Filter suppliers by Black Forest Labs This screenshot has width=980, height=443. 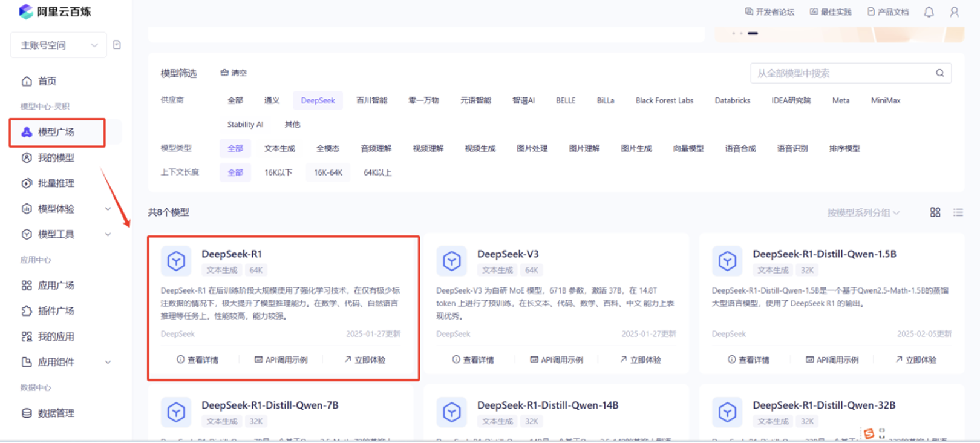point(664,100)
